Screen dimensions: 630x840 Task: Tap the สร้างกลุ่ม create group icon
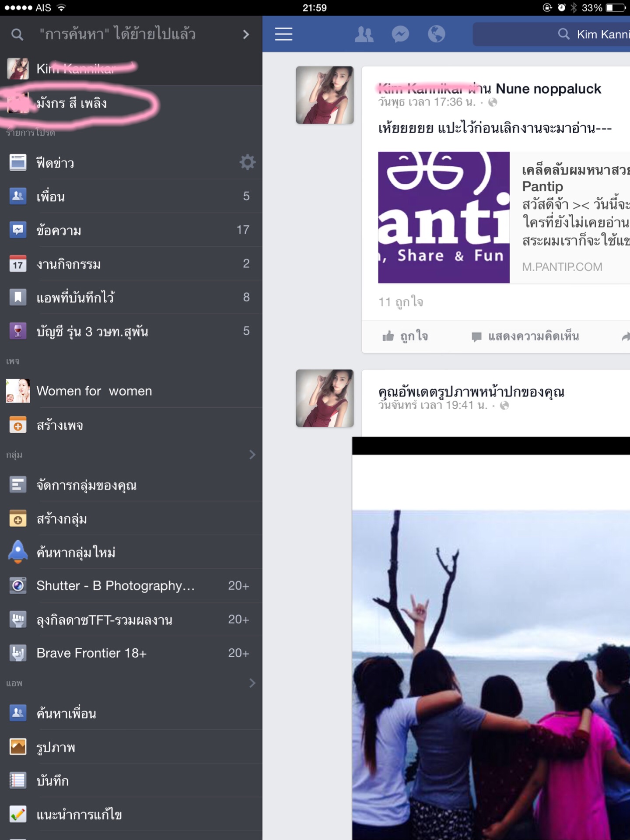pos(18,518)
